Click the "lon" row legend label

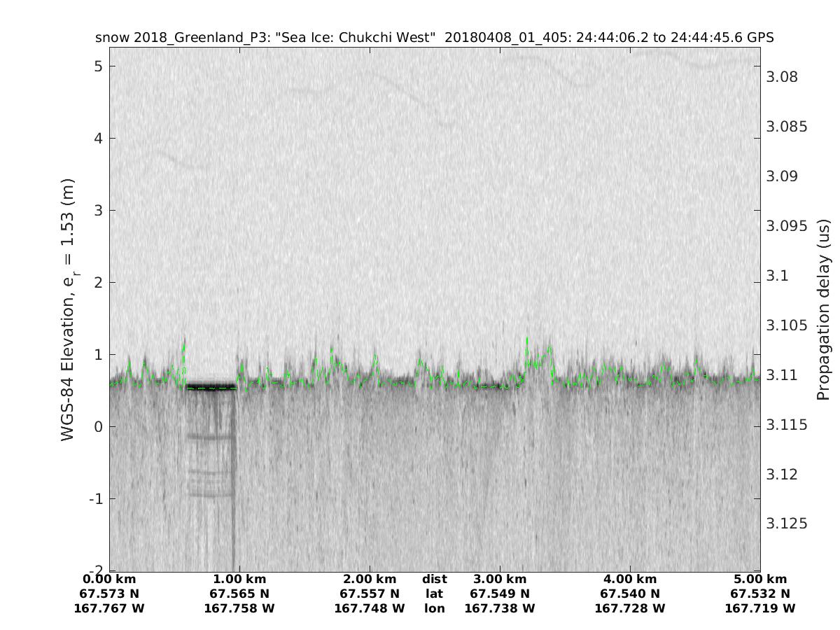pos(434,609)
